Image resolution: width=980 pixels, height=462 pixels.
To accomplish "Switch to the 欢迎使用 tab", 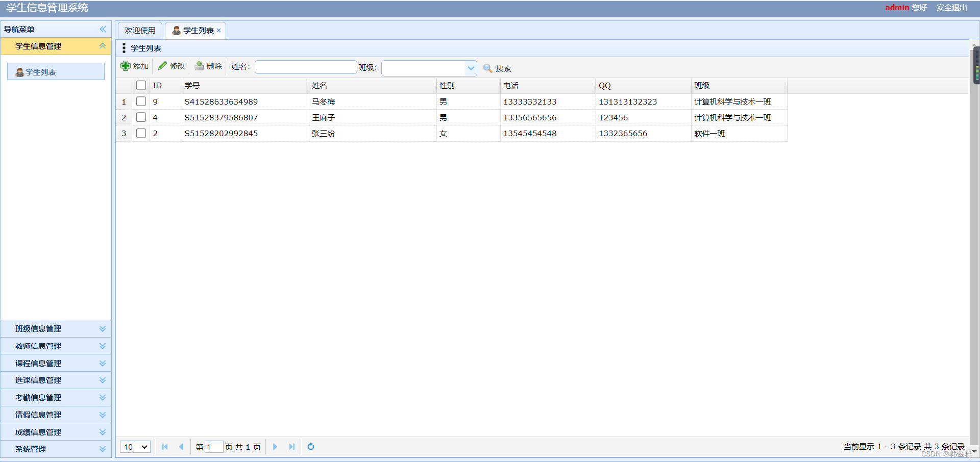I will (140, 30).
